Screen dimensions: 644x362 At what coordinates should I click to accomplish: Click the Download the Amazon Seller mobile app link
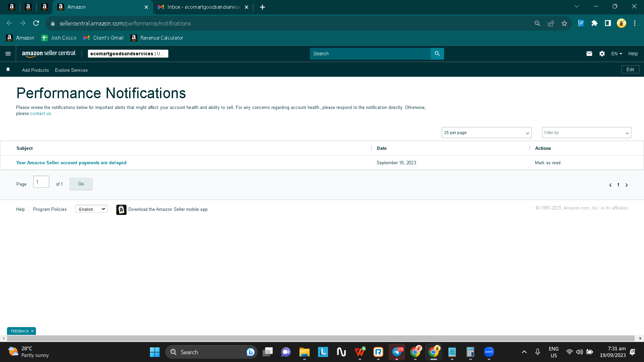pos(168,209)
